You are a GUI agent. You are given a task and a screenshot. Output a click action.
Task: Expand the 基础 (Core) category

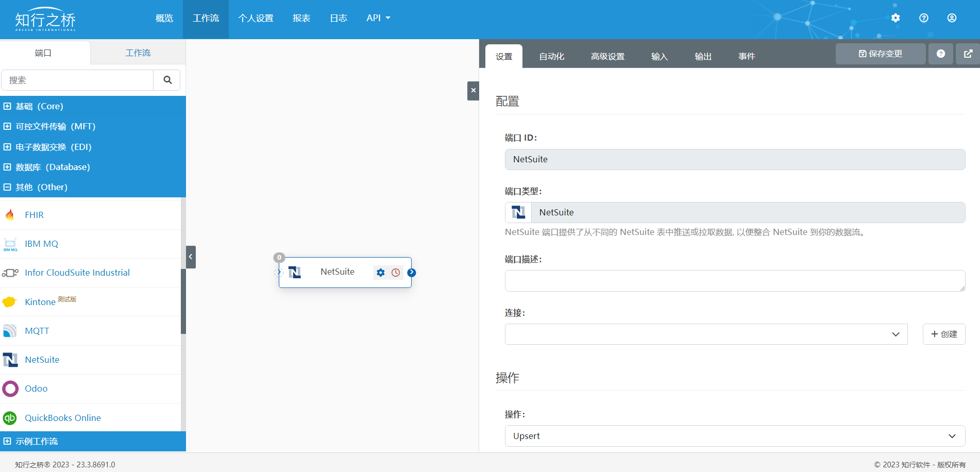[93, 106]
